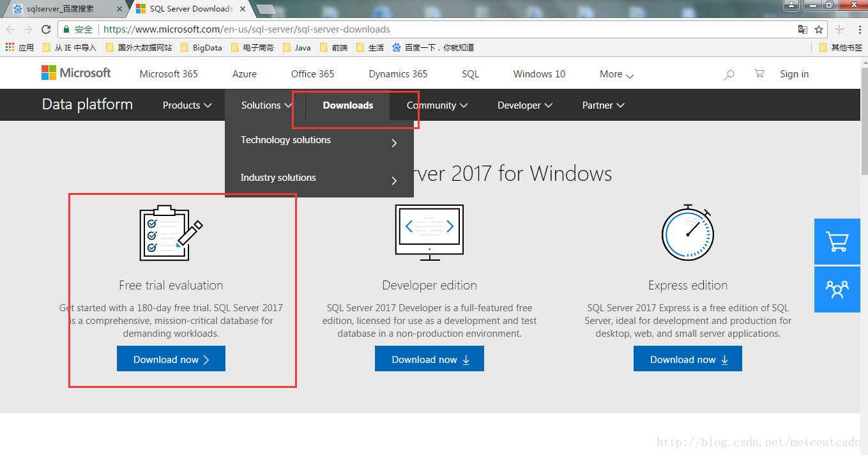The height and width of the screenshot is (455, 868).
Task: Bookmark this page with the star icon
Action: [819, 29]
